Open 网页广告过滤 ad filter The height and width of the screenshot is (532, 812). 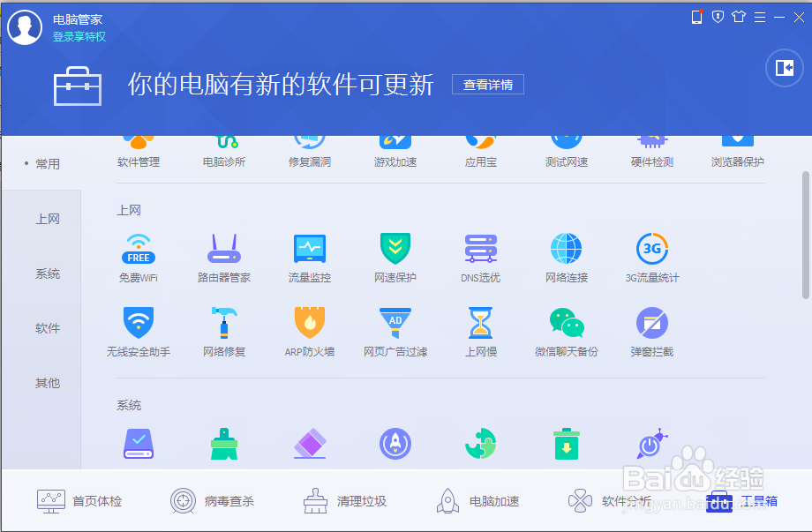(x=395, y=332)
